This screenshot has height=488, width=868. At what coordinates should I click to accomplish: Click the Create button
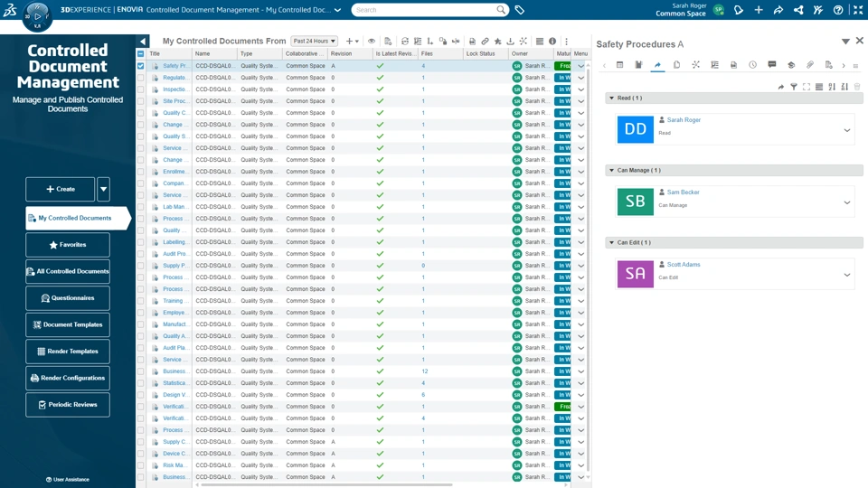point(61,189)
